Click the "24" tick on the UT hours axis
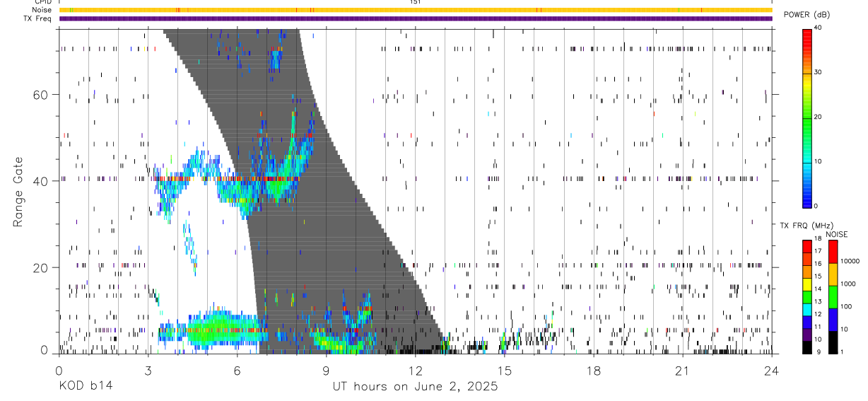Viewport: 868px width, 401px height. (772, 369)
